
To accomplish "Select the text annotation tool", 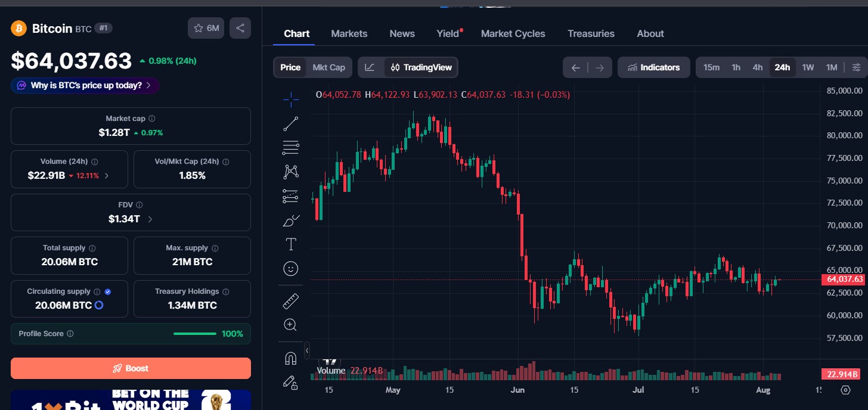I will (x=290, y=244).
